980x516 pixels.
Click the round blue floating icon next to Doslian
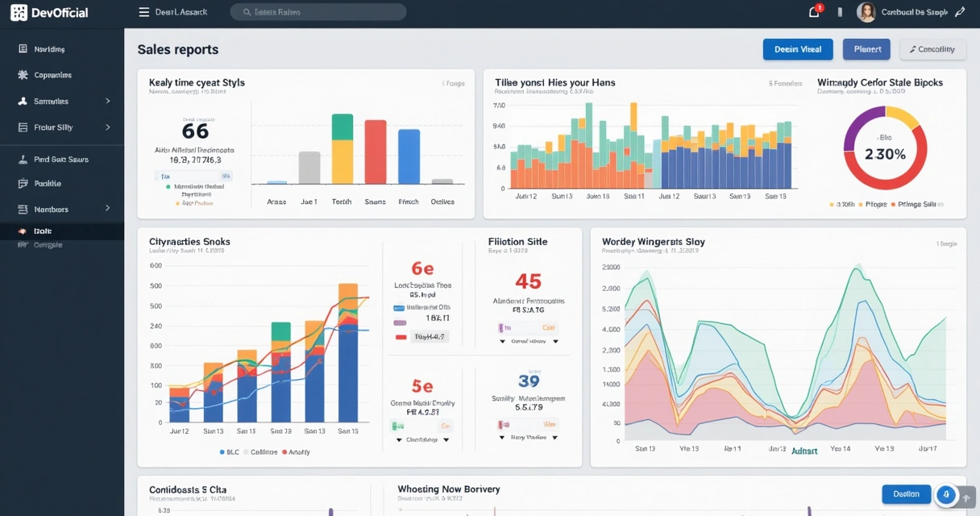pyautogui.click(x=947, y=495)
